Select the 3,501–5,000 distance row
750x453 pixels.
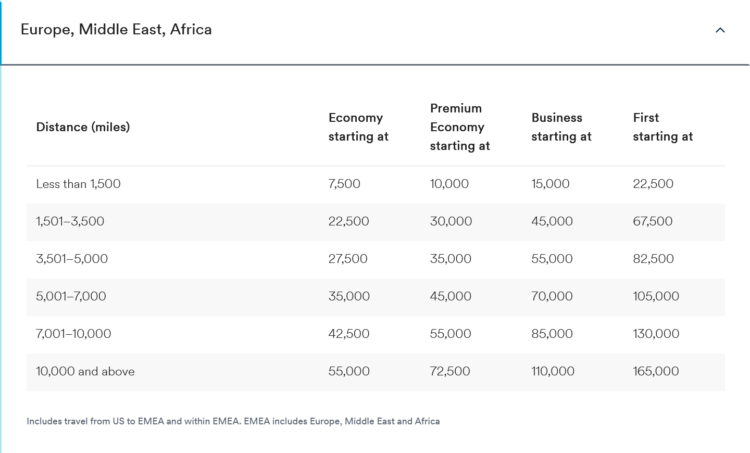click(x=375, y=259)
